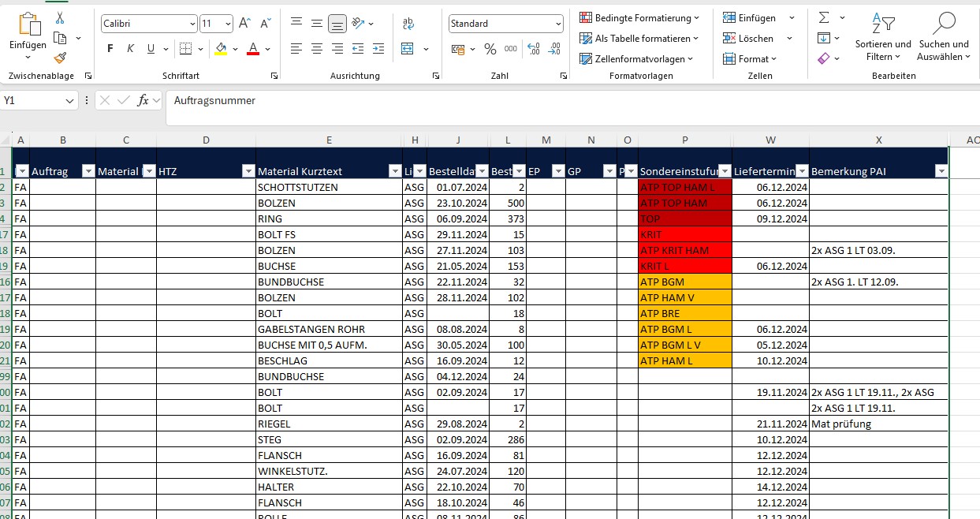Click the Name Box showing Y1
This screenshot has height=519, width=980.
(33, 101)
